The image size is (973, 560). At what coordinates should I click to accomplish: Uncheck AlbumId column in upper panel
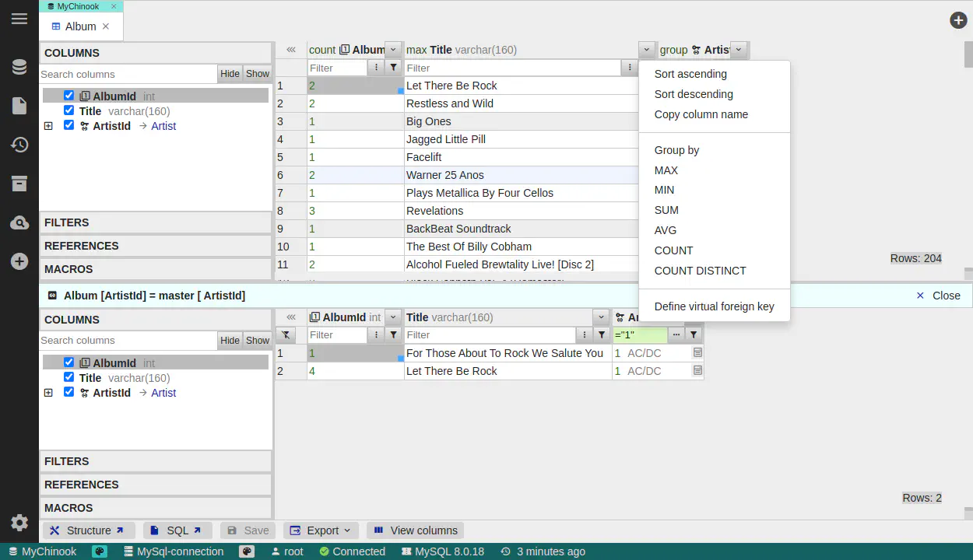tap(69, 96)
